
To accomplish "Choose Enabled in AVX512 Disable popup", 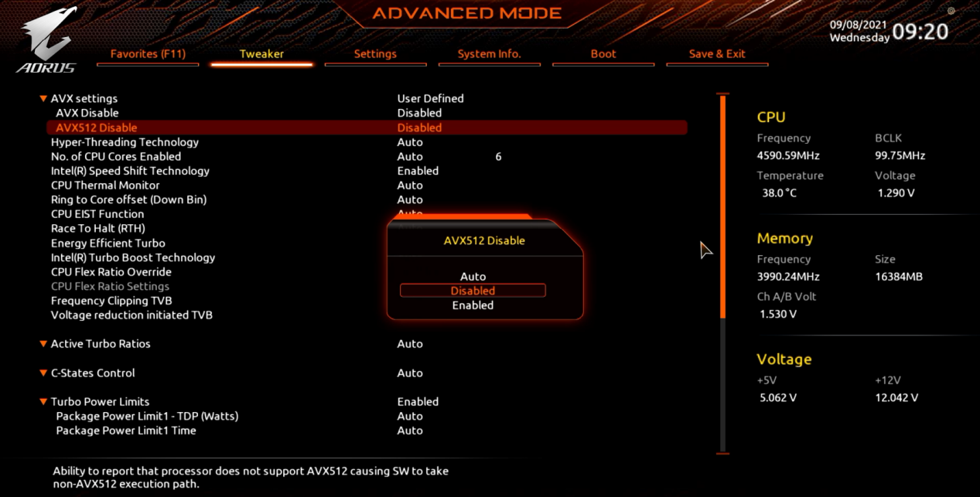I will (473, 305).
